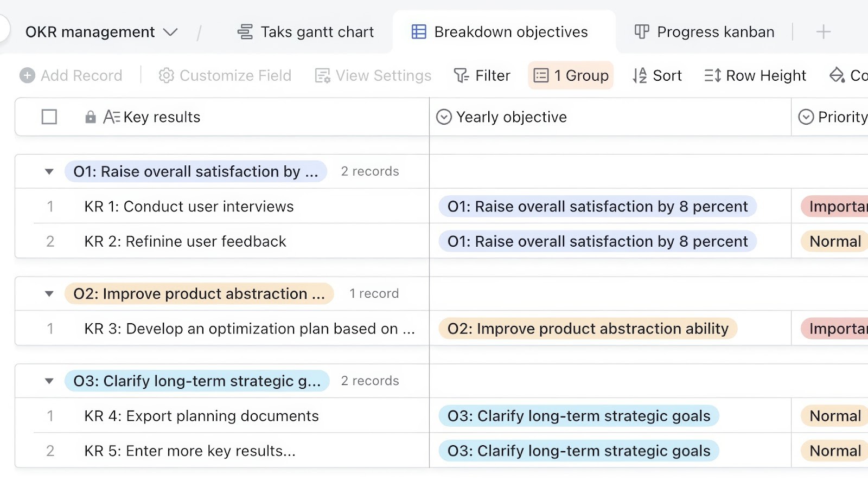Check the header select-all checkbox
868x488 pixels.
click(49, 117)
